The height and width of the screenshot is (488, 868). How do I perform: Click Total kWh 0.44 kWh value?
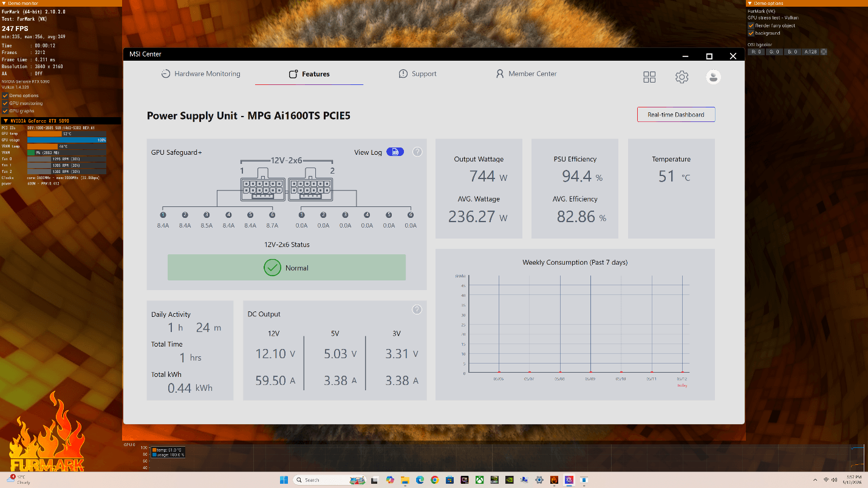[x=190, y=388]
